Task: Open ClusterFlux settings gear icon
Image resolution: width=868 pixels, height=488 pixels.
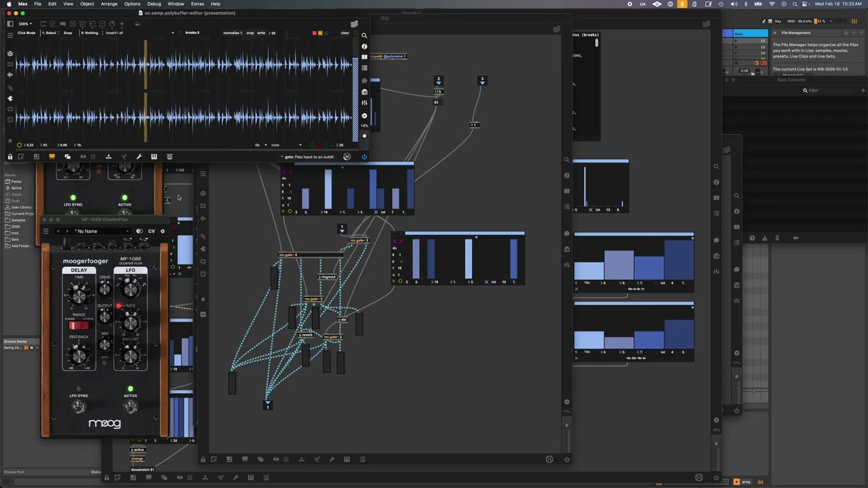Action: point(162,231)
